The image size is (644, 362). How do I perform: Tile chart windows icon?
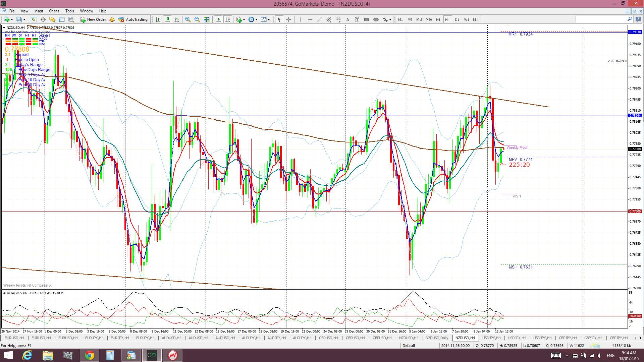pyautogui.click(x=207, y=19)
